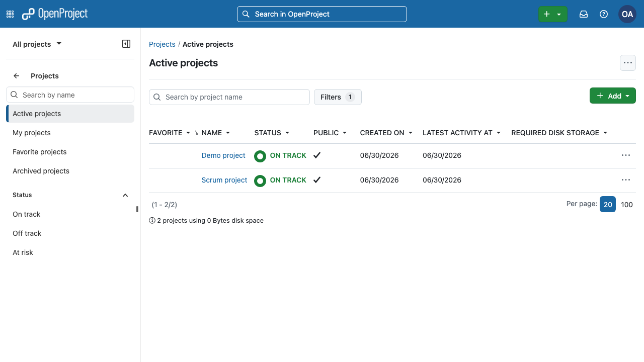This screenshot has width=644, height=362.
Task: Select Active projects in the sidebar
Action: [x=70, y=114]
